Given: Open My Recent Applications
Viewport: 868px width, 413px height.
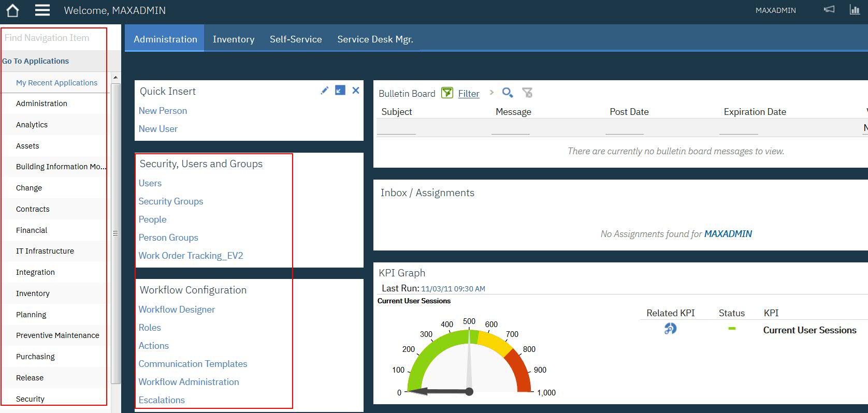Looking at the screenshot, I should tap(56, 82).
